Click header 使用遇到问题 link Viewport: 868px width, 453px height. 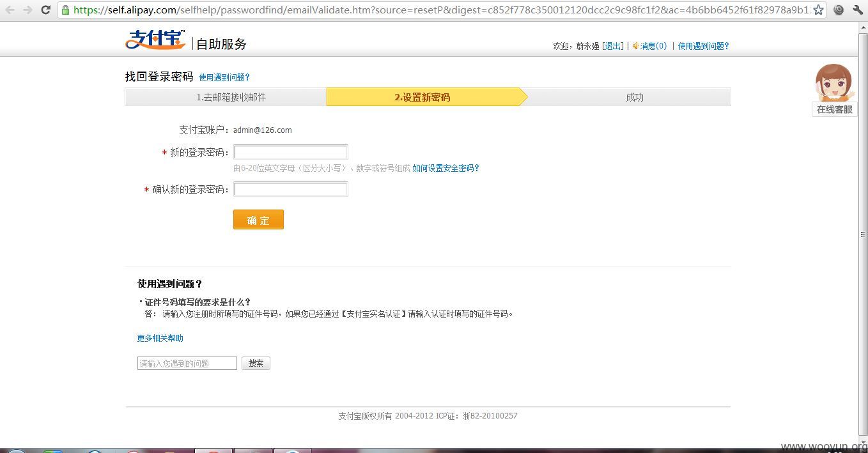704,46
